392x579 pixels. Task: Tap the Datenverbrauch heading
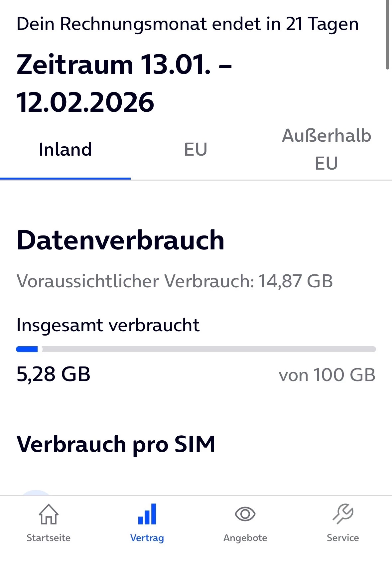point(120,240)
